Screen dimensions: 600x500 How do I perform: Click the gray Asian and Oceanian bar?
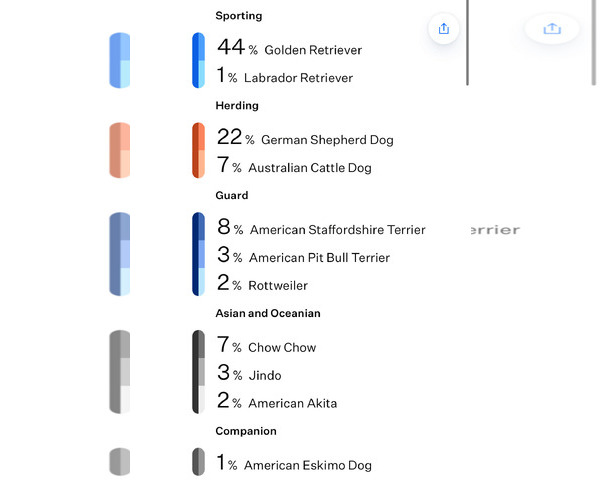click(x=198, y=372)
